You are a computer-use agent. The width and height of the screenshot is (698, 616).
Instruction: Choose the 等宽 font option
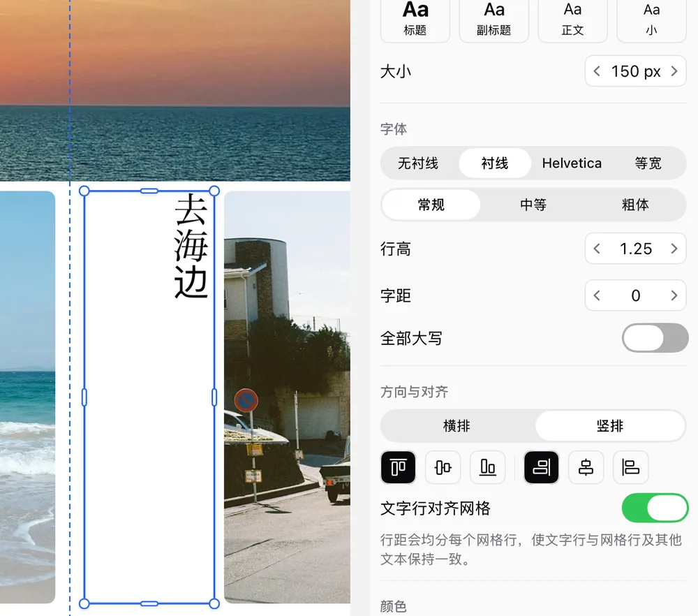648,163
